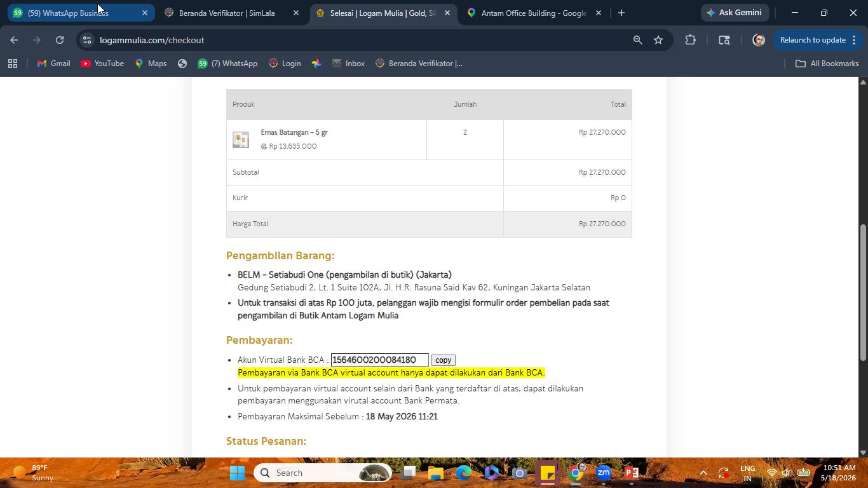
Task: Close the WhatsApp Business tab
Action: [145, 13]
